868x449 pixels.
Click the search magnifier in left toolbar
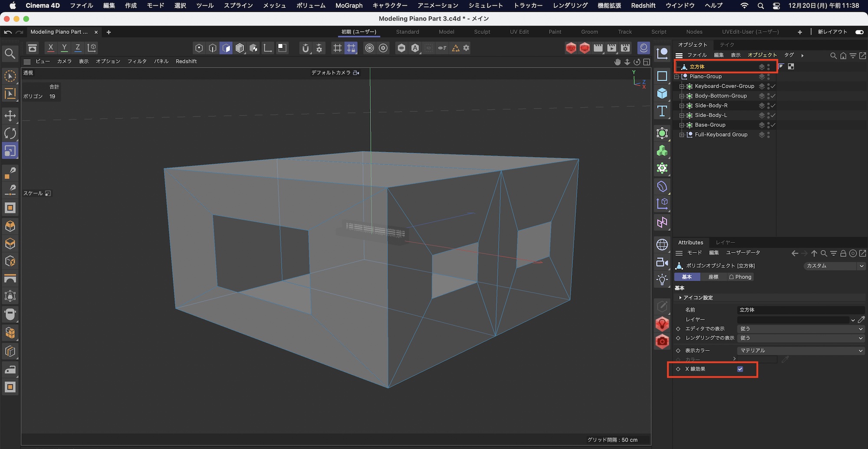pyautogui.click(x=10, y=54)
